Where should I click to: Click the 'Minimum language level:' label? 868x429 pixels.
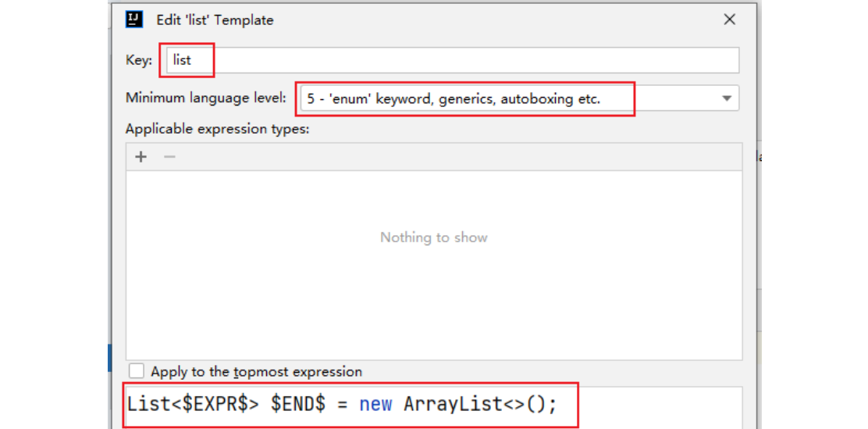click(206, 99)
